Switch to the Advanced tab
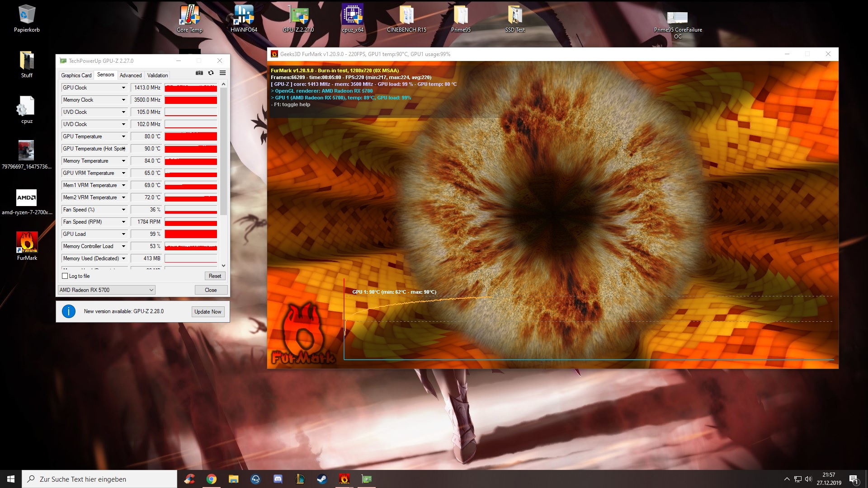868x488 pixels. pos(131,75)
